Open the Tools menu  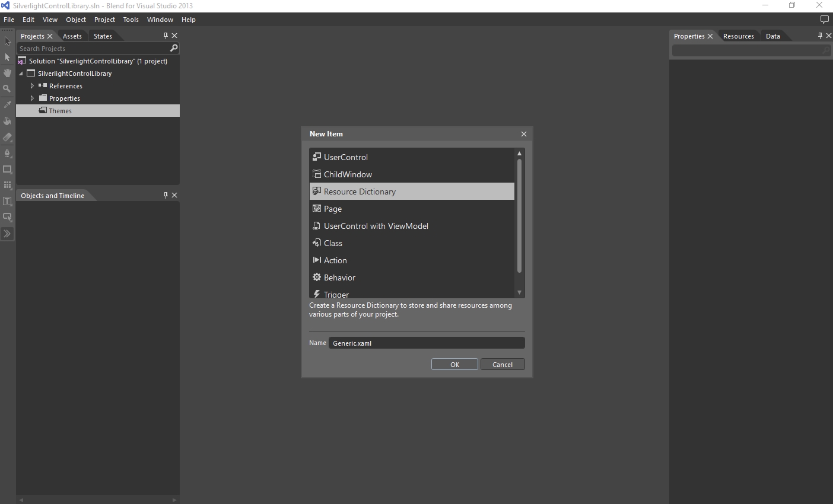pyautogui.click(x=131, y=20)
